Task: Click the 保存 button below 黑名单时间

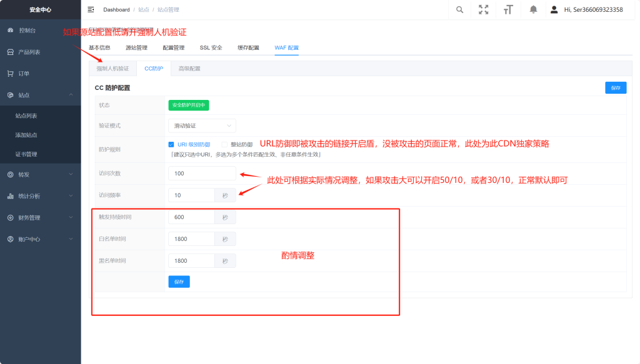Action: pyautogui.click(x=179, y=282)
